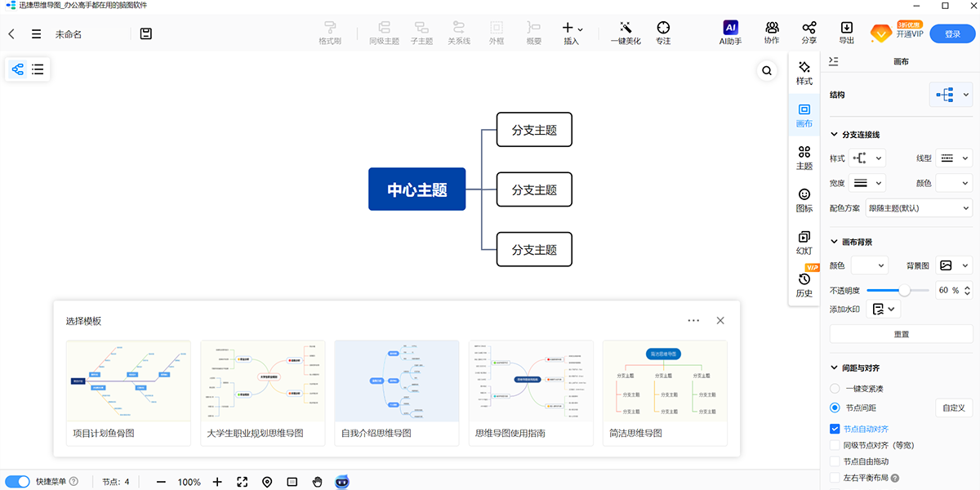Open the 样式 style tab
Viewport: 980px width, 490px height.
tap(804, 73)
